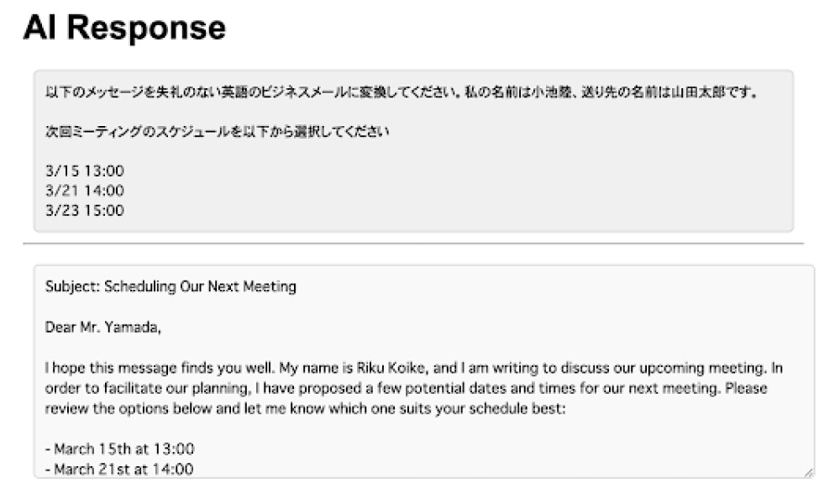The width and height of the screenshot is (840, 504).
Task: Click the Japanese line about meeting schedule
Action: pos(217,131)
